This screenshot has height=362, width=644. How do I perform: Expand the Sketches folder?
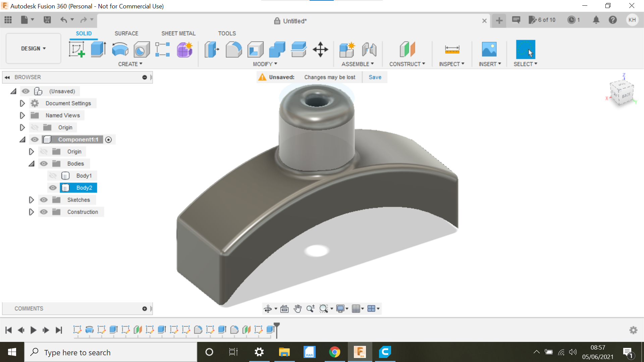pyautogui.click(x=31, y=199)
